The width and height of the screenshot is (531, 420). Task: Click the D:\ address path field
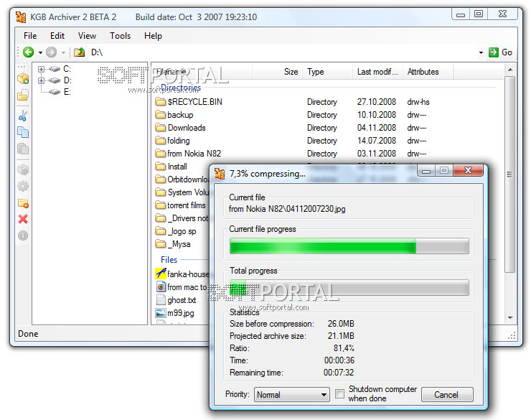pos(283,52)
